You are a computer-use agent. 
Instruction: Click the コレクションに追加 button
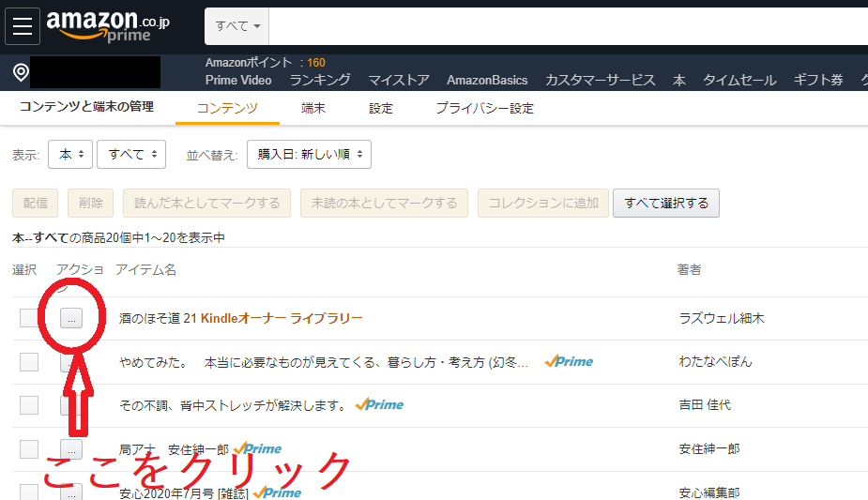point(543,203)
